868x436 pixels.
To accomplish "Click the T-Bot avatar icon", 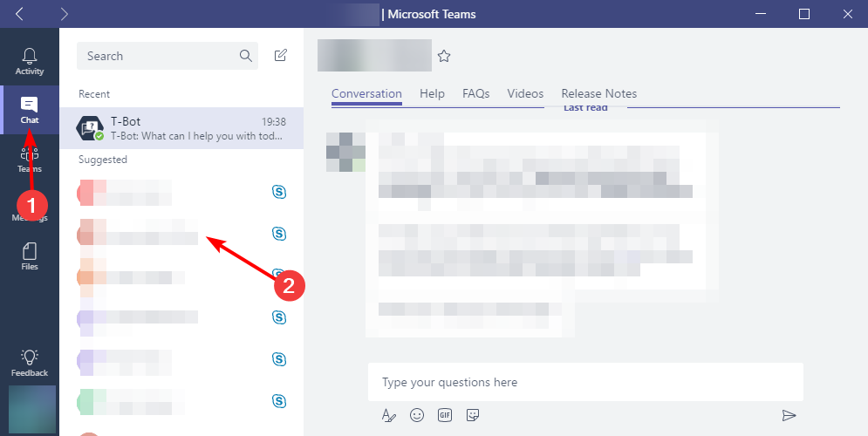I will coord(90,128).
